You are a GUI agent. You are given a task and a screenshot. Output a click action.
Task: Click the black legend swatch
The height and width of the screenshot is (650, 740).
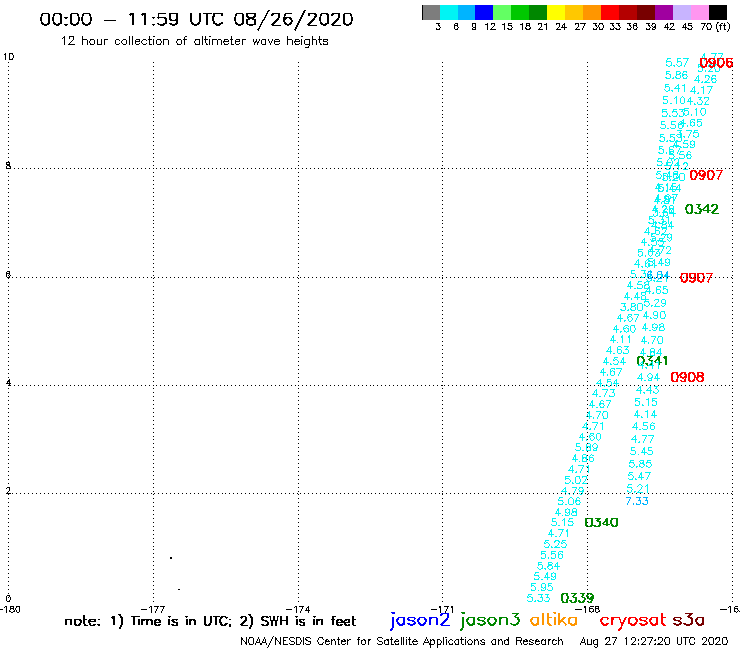pyautogui.click(x=717, y=12)
